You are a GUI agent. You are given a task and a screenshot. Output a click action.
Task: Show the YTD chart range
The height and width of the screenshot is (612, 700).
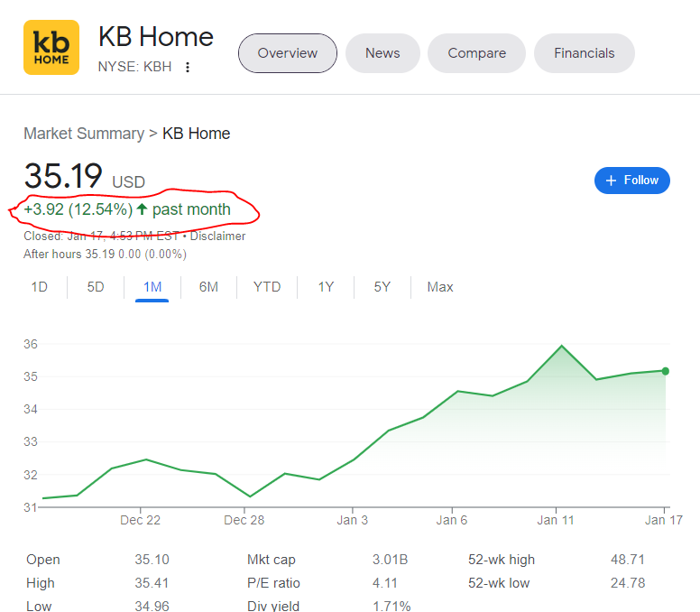(x=267, y=287)
